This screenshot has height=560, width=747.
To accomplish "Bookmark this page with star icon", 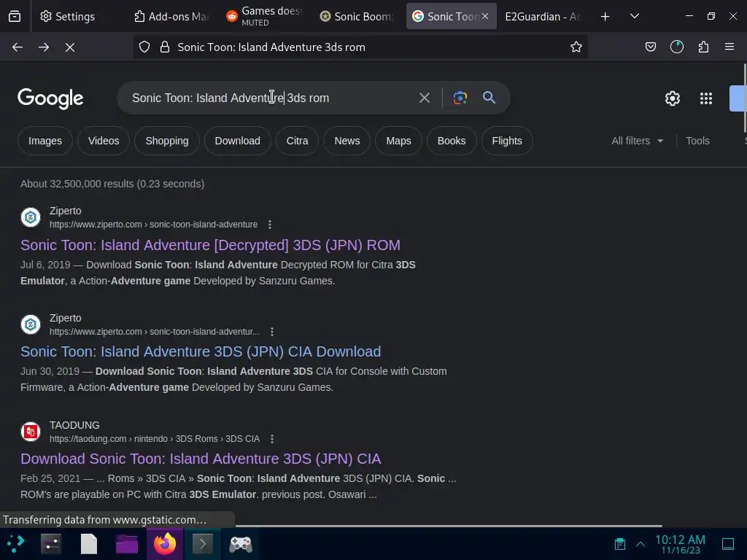I will coord(576,47).
